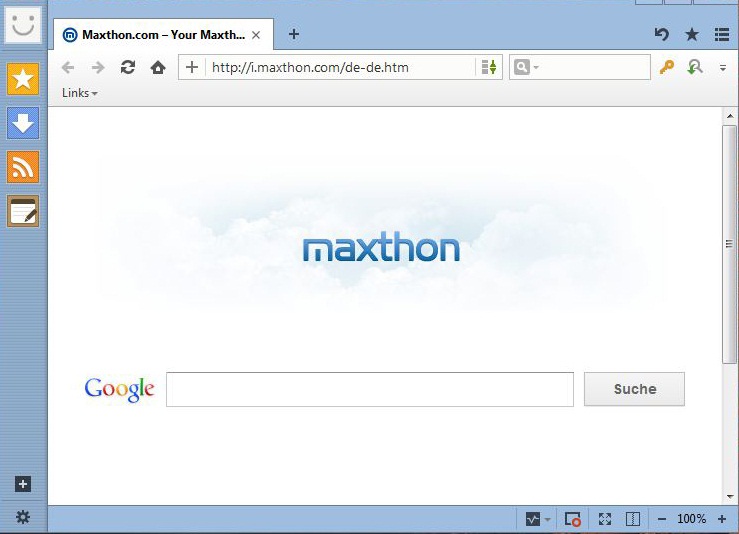Image resolution: width=739 pixels, height=534 pixels.
Task: Open resource monitor dropdown arrow in status bar
Action: click(547, 520)
